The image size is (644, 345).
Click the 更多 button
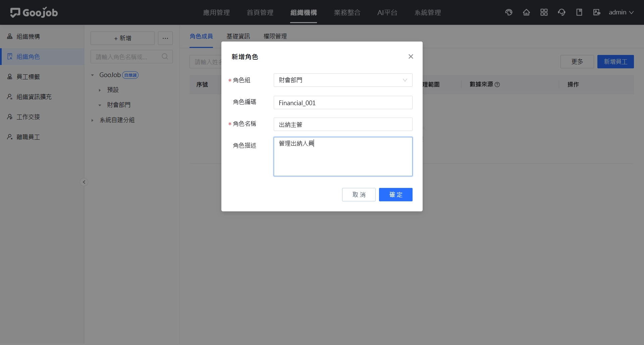(x=577, y=62)
